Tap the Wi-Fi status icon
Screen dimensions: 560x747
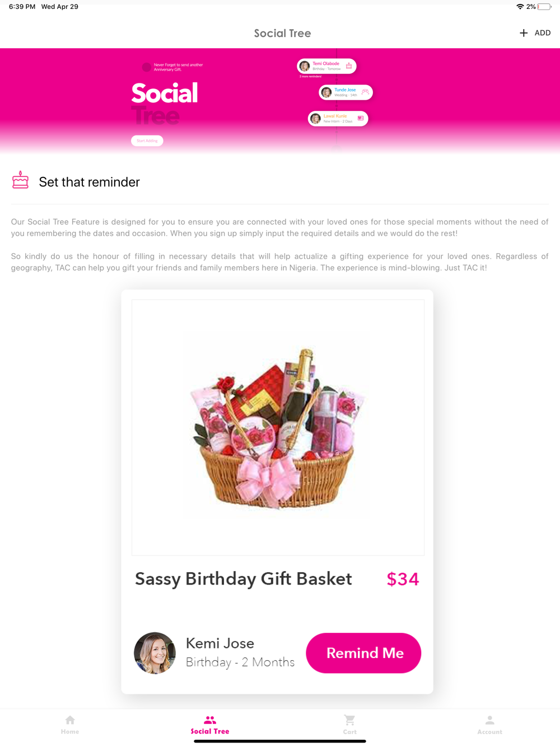pos(520,7)
